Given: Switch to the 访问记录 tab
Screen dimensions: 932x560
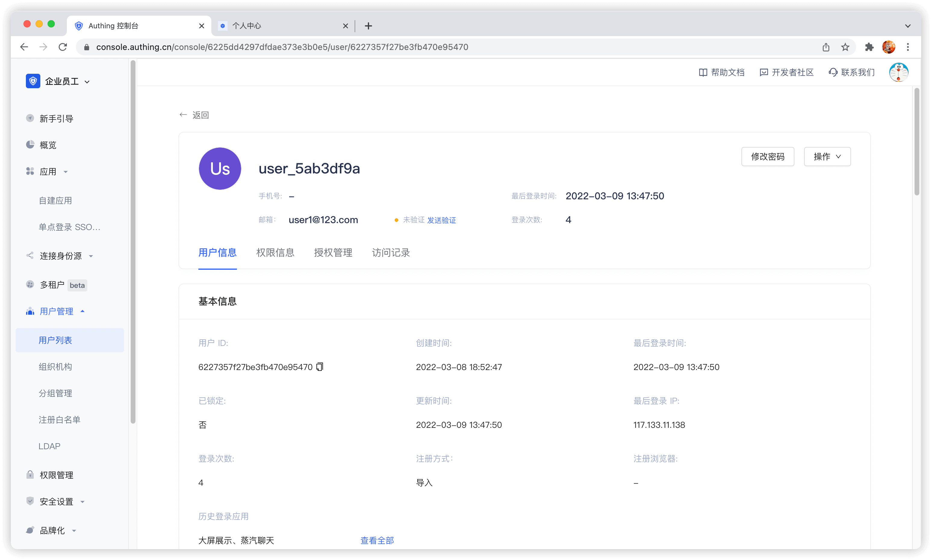Looking at the screenshot, I should (390, 253).
